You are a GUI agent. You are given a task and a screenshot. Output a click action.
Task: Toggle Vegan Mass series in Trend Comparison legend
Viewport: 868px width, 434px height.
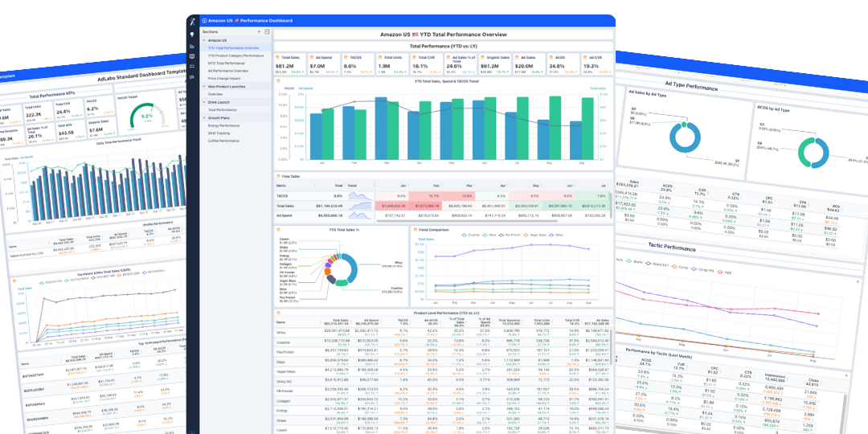pos(536,235)
